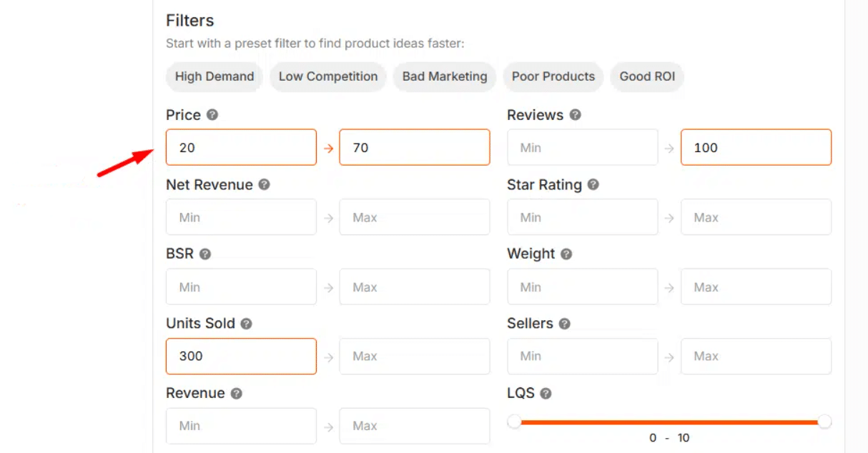
Task: Click the LQS help question-mark icon
Action: point(546,394)
